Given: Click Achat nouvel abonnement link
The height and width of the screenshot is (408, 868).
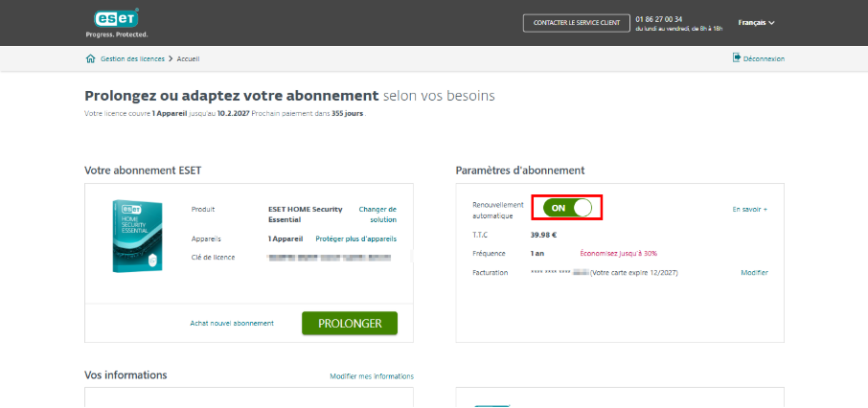Looking at the screenshot, I should [232, 324].
